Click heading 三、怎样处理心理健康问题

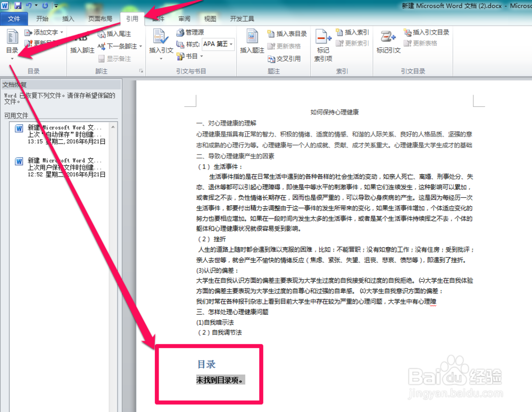click(x=232, y=312)
